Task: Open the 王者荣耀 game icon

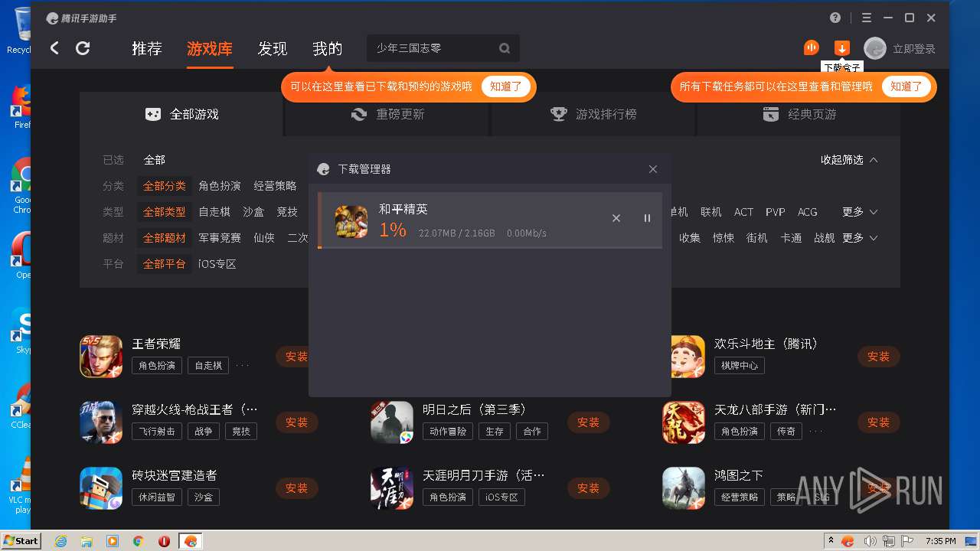Action: (x=101, y=357)
